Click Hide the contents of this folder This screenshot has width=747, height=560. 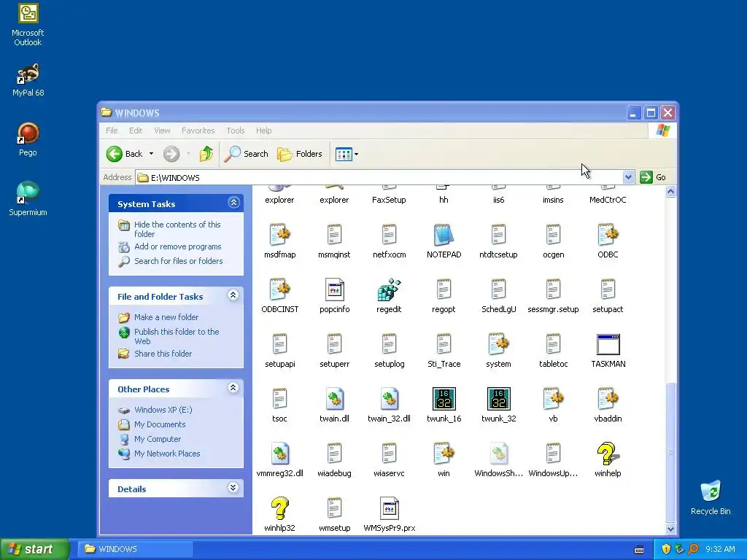pos(177,229)
